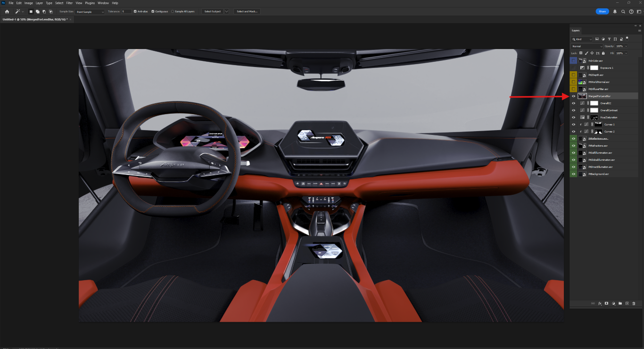This screenshot has height=349, width=644.
Task: Click the Add layer mask icon
Action: point(607,303)
